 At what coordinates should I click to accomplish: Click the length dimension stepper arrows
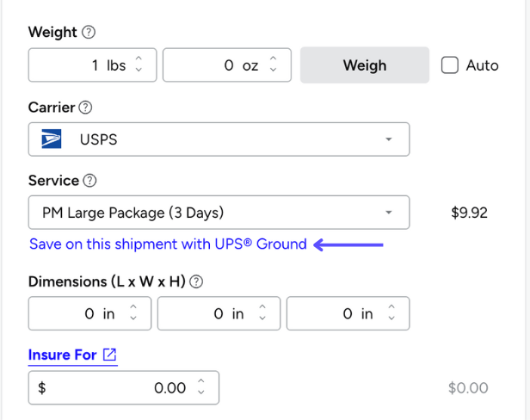[x=133, y=314]
